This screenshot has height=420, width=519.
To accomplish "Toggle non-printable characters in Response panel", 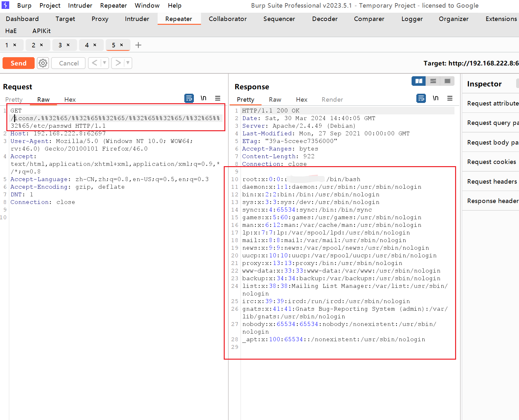I will click(x=436, y=98).
